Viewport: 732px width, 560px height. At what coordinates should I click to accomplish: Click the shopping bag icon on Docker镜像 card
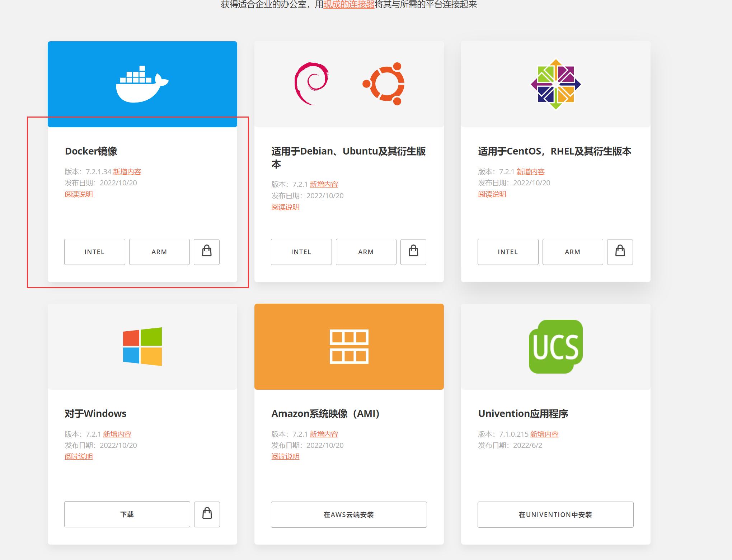tap(207, 252)
